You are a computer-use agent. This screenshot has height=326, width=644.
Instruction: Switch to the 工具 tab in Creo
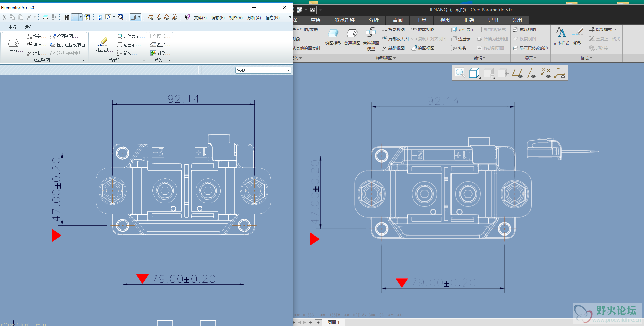tap(421, 20)
